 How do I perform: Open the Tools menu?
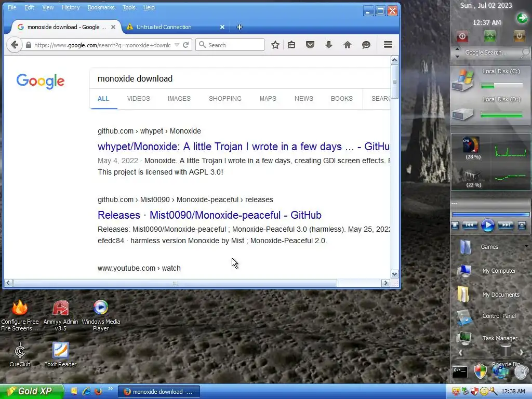[129, 7]
